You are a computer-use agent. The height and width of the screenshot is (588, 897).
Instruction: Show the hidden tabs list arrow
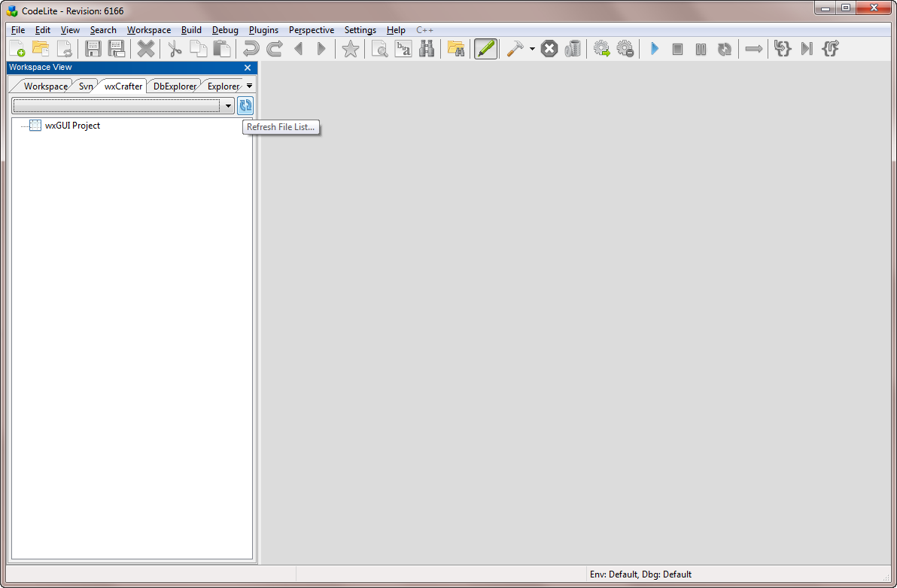[x=249, y=86]
